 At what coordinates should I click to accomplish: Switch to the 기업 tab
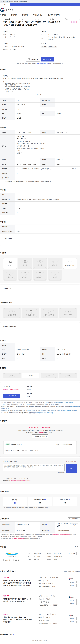(15, 4)
